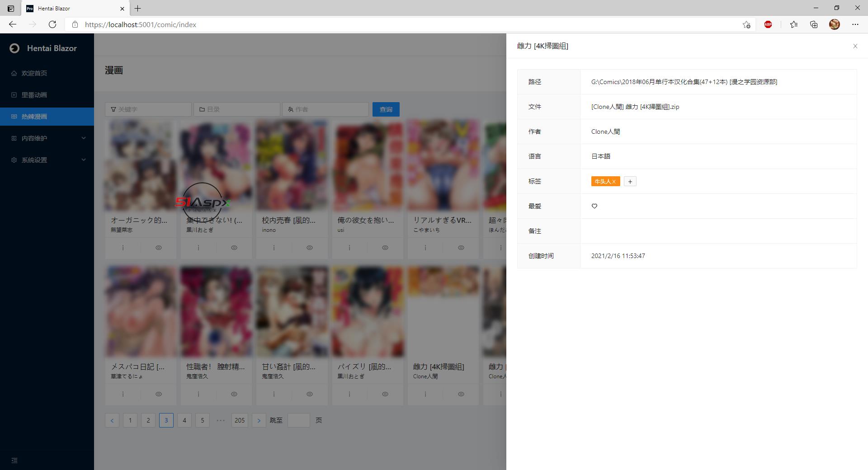Toggle the favorite heart icon
This screenshot has height=470, width=868.
594,206
